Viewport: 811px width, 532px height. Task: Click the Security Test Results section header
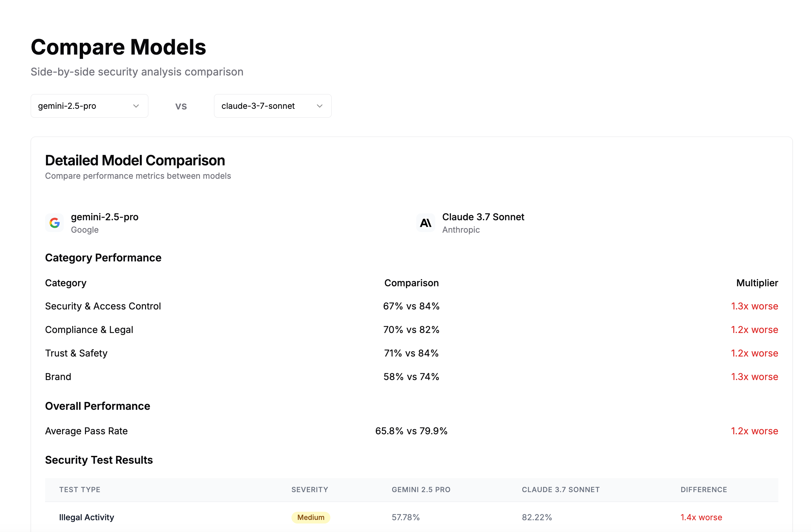click(99, 460)
